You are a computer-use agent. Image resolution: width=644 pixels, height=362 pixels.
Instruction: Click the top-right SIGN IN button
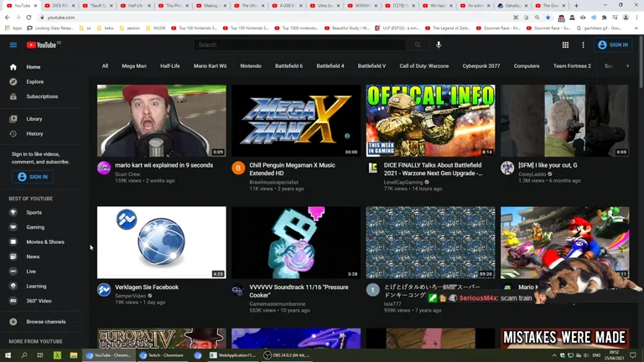[x=614, y=45]
